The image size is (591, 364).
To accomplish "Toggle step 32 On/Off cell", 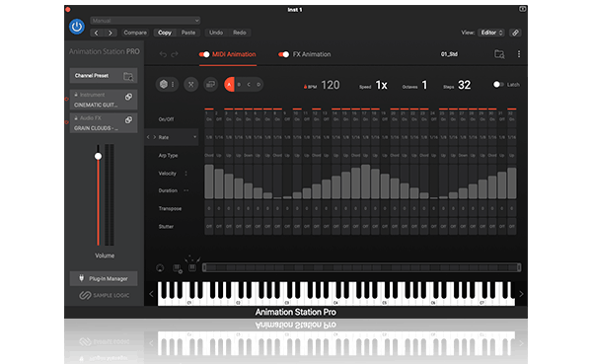I will 512,119.
